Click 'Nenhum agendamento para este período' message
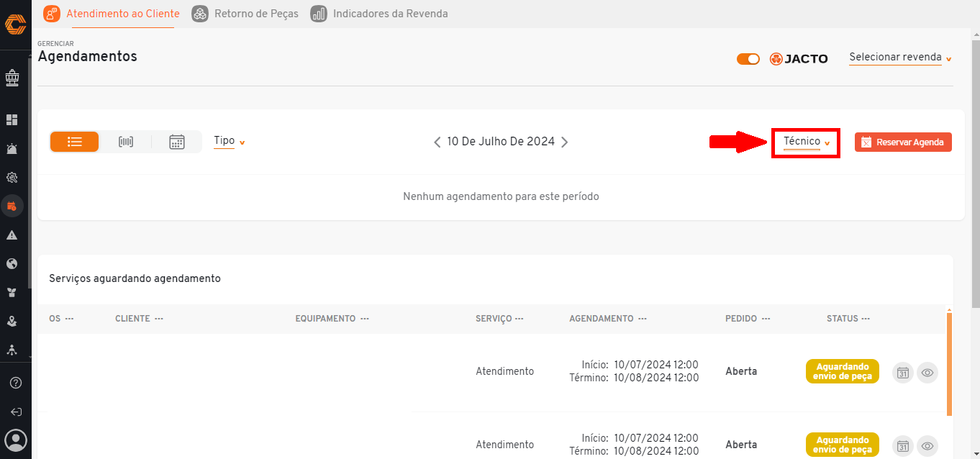Viewport: 980px width, 459px height. point(501,196)
